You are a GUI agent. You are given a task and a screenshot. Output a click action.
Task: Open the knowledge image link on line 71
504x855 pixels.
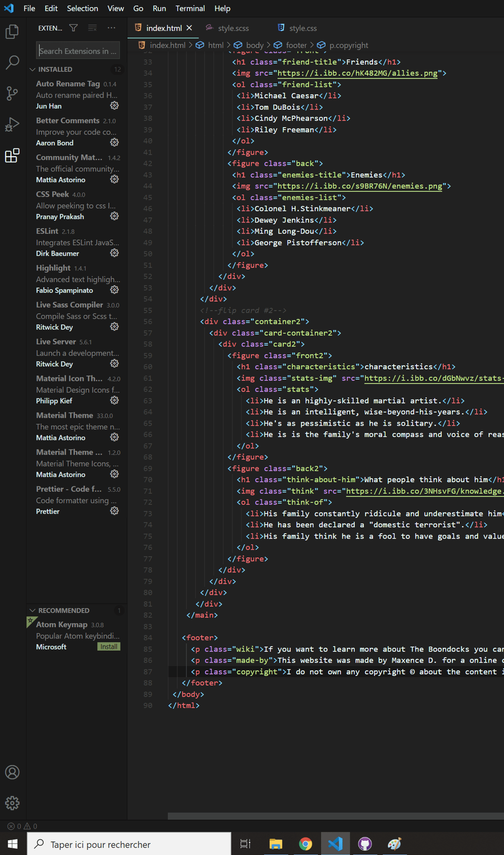pyautogui.click(x=424, y=491)
